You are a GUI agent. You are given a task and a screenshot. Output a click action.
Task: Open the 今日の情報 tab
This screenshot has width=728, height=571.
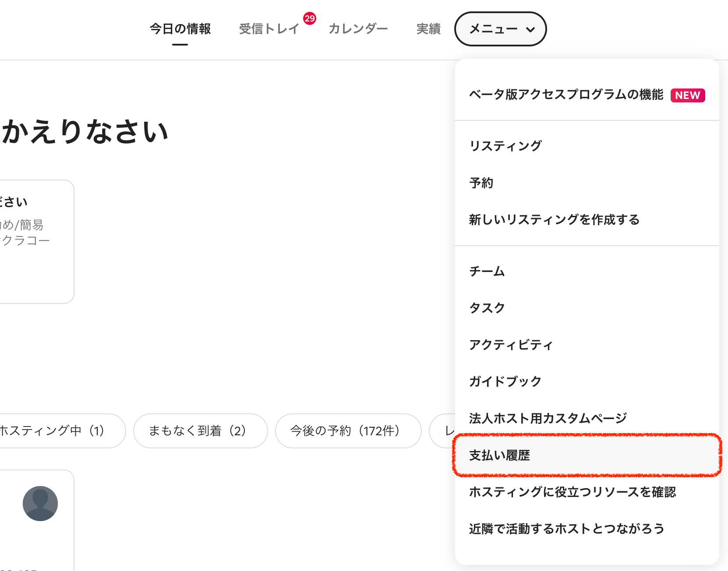[180, 29]
